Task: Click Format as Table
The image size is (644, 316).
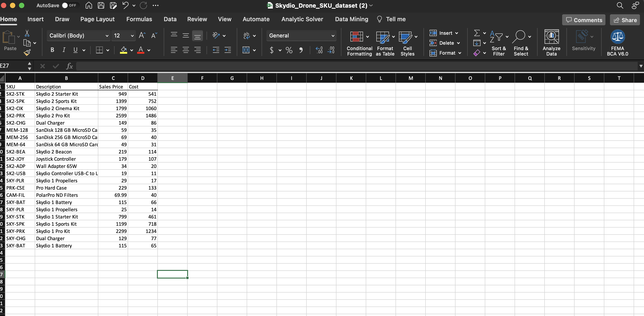Action: point(385,43)
